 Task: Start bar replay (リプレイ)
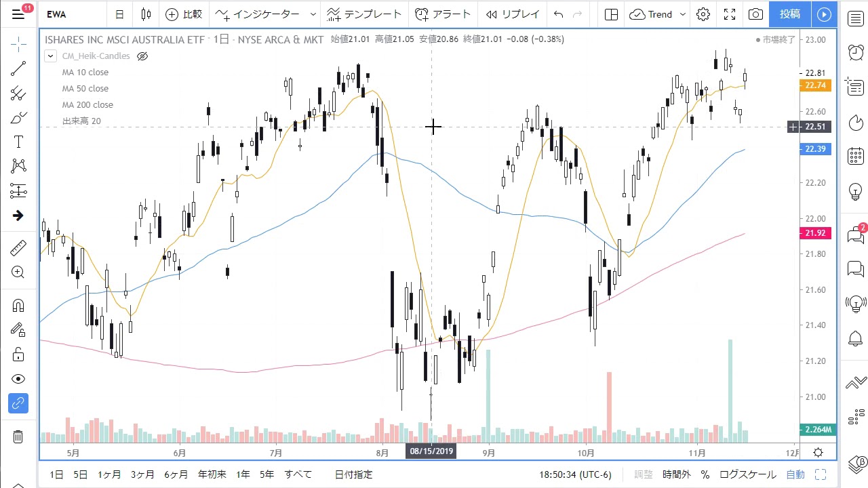(x=513, y=14)
